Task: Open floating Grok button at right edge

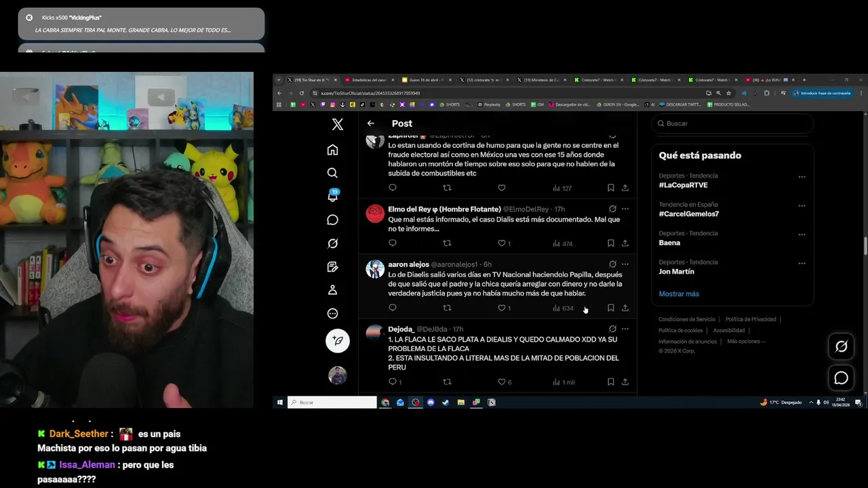Action: [x=841, y=346]
